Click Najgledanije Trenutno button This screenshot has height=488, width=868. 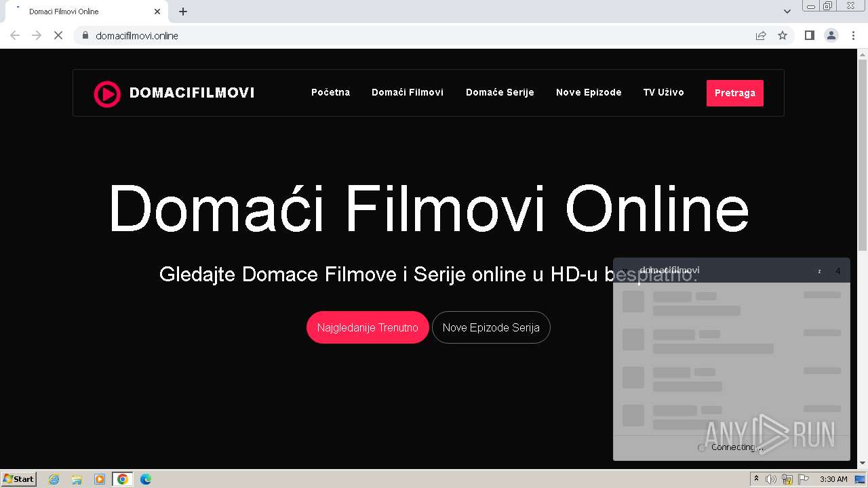[368, 327]
